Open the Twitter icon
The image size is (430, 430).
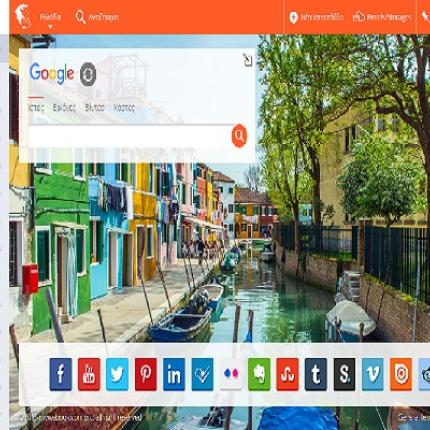tap(117, 374)
